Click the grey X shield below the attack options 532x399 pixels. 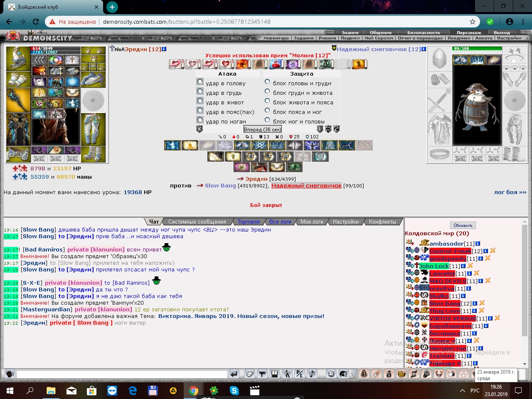pyautogui.click(x=199, y=129)
